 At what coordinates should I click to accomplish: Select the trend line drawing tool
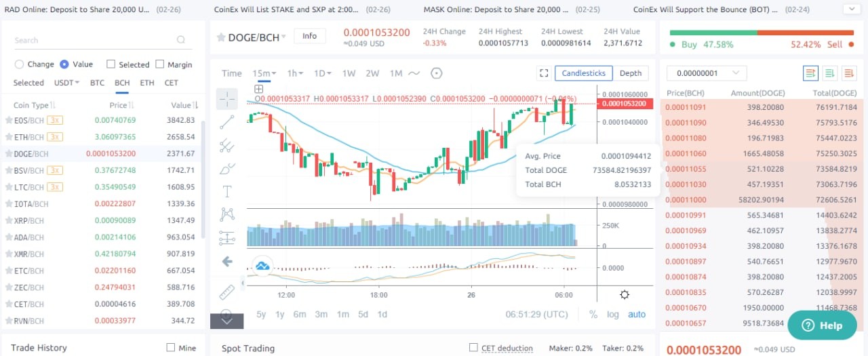click(227, 122)
